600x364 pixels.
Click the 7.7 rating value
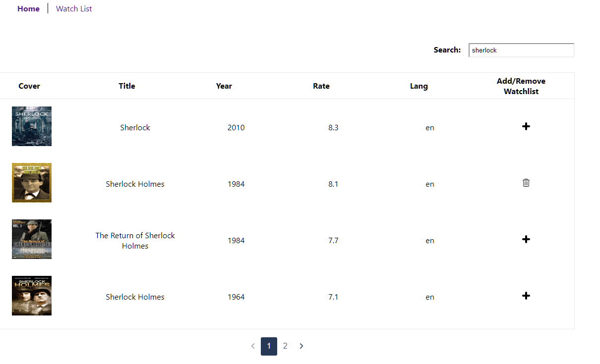click(333, 240)
